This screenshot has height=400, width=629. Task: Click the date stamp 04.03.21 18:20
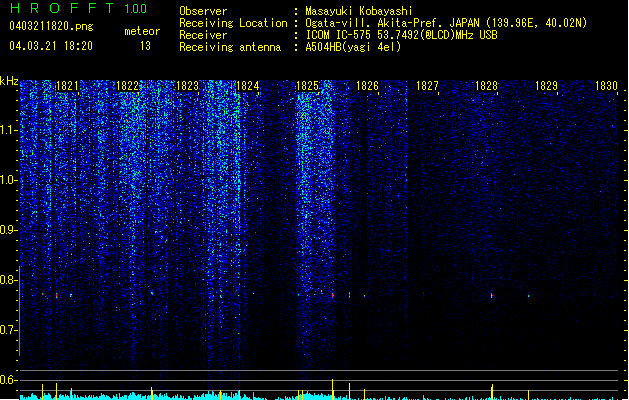tap(51, 46)
